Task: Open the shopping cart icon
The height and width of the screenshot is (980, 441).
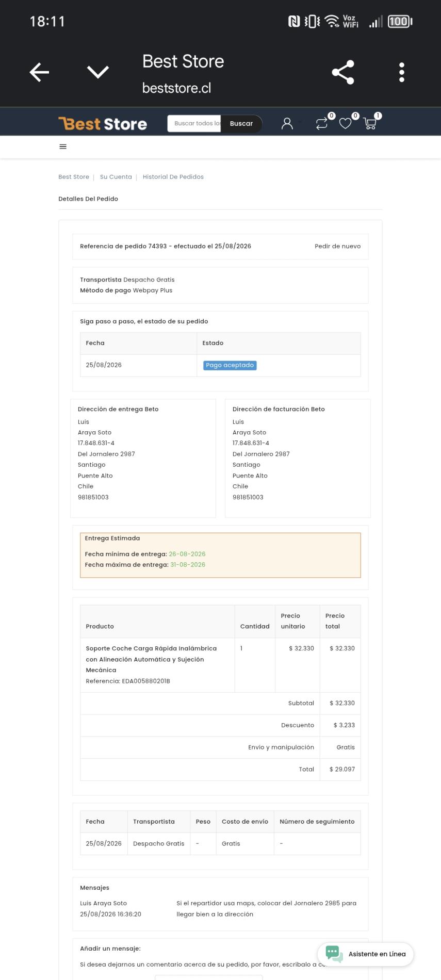Action: tap(370, 123)
